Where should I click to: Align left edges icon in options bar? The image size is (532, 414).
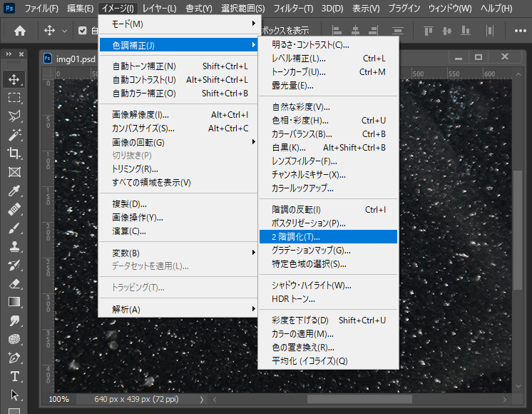337,31
